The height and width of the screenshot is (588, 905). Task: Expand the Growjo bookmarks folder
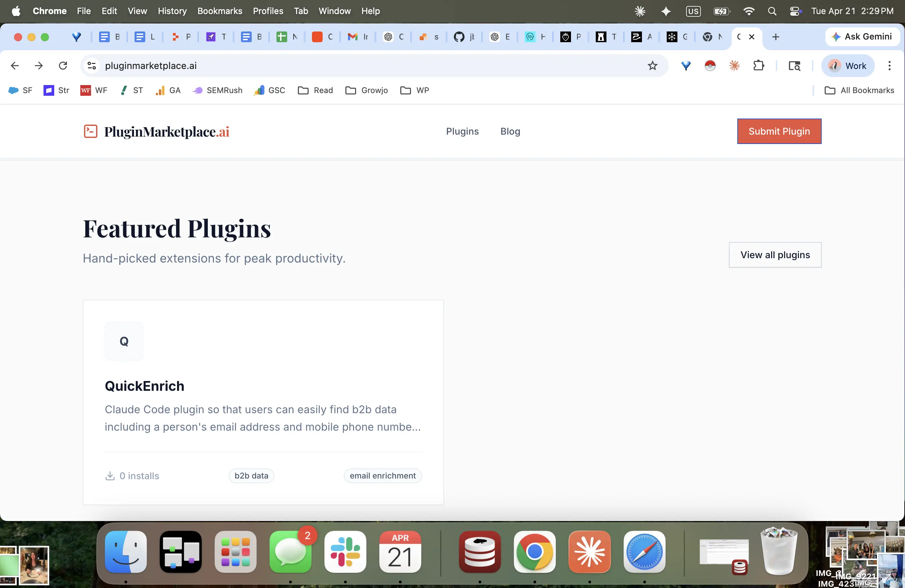[x=366, y=90]
